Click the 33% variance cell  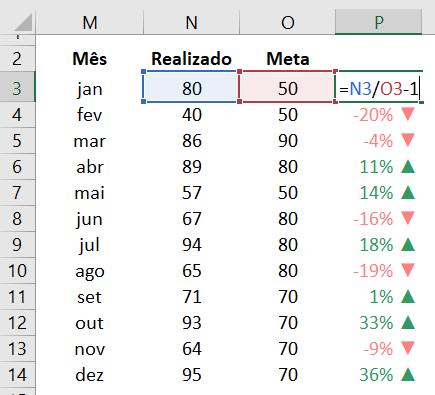click(379, 323)
